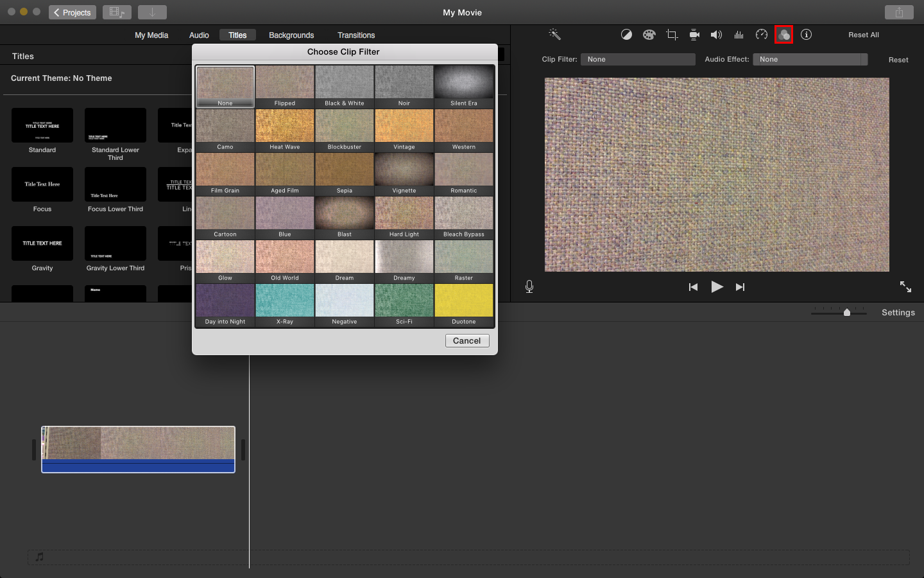Image resolution: width=924 pixels, height=578 pixels.
Task: Open the Clip Filter dropdown
Action: click(x=638, y=59)
